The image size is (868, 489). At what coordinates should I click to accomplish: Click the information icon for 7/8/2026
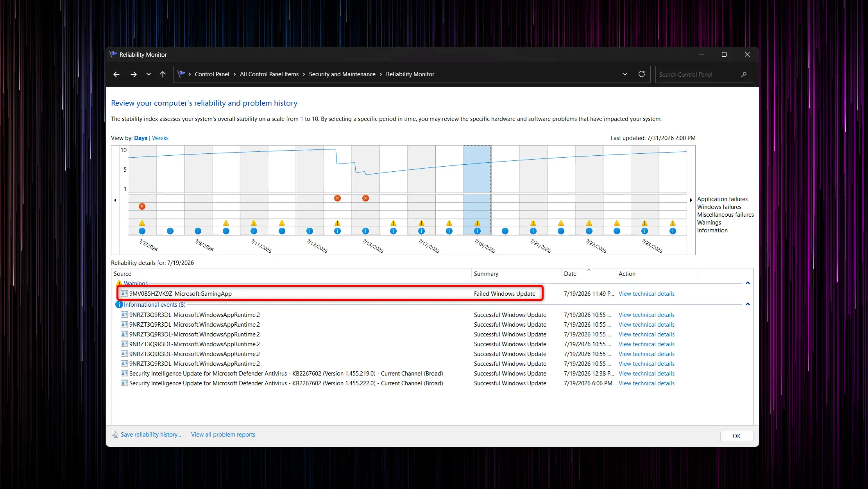pyautogui.click(x=170, y=231)
